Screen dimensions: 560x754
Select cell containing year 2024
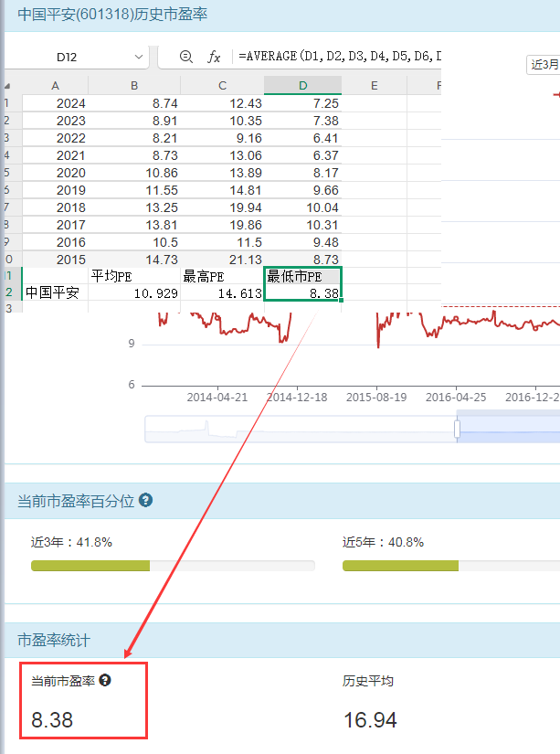[56, 103]
